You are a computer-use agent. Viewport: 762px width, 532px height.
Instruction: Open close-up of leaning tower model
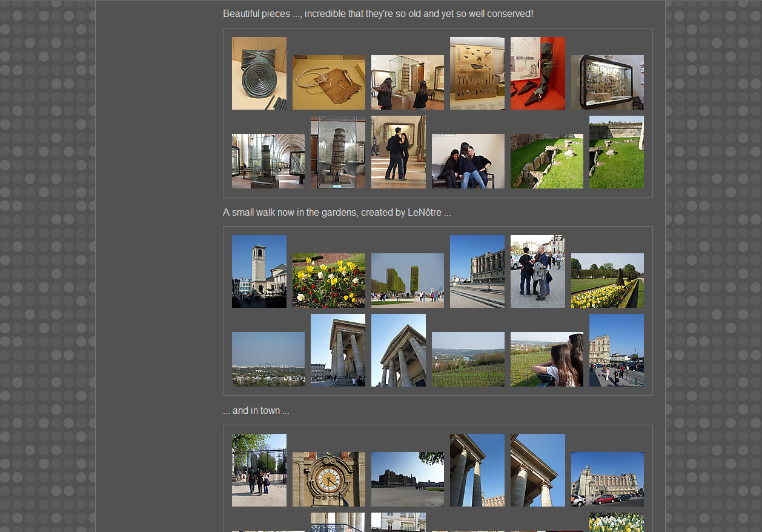337,152
